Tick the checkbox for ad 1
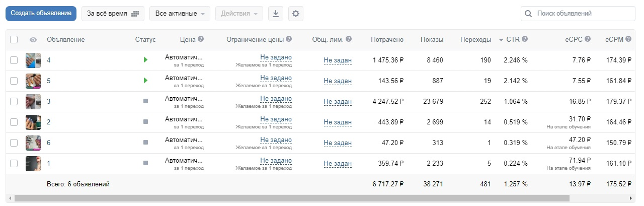This screenshot has width=644, height=206. 14,163
